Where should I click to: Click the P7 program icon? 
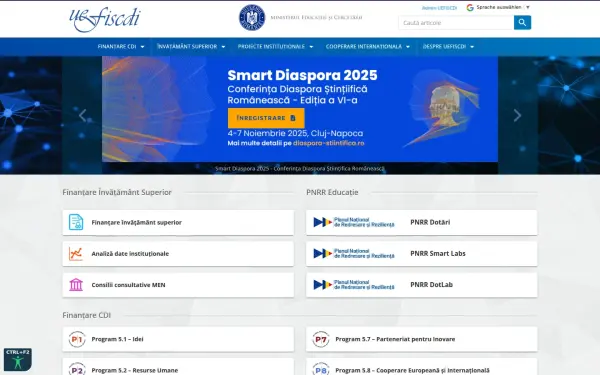pos(321,339)
